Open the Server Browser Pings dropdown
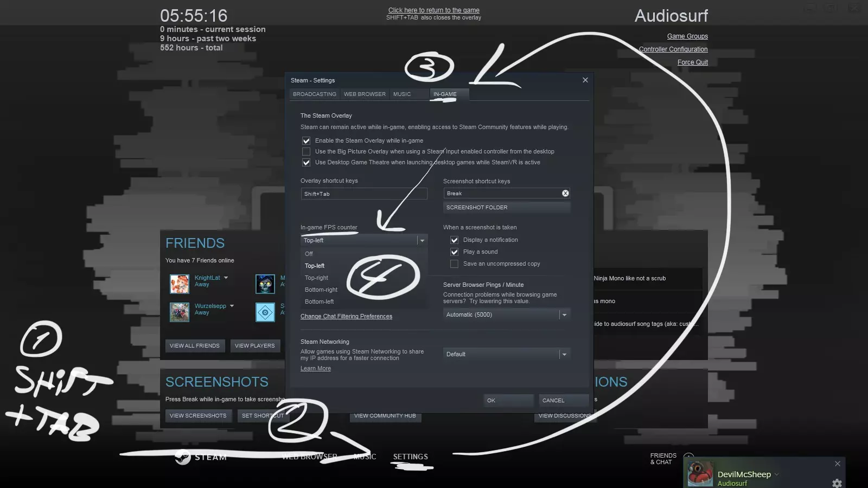 564,314
